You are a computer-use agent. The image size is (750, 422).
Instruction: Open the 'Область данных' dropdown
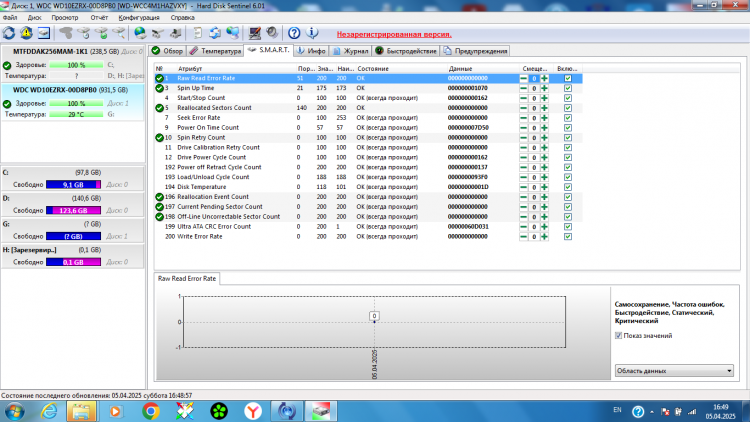(674, 371)
